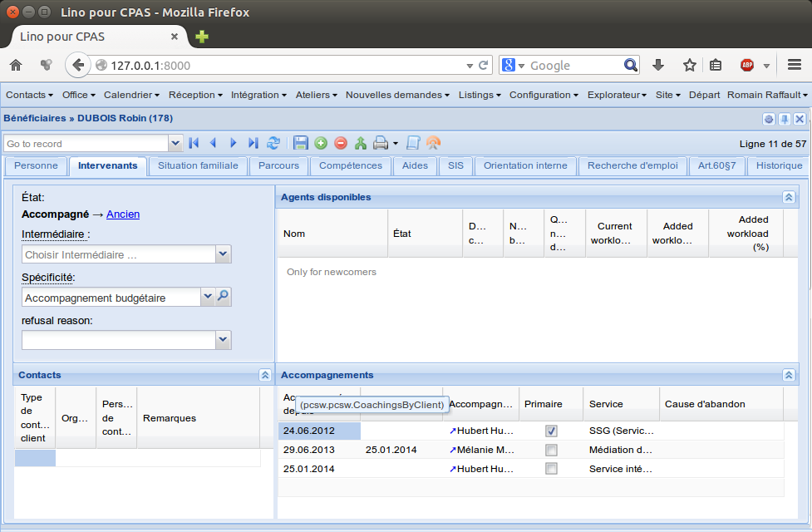The width and height of the screenshot is (812, 532).
Task: Refresh the record with the reload icon
Action: pyautogui.click(x=273, y=143)
